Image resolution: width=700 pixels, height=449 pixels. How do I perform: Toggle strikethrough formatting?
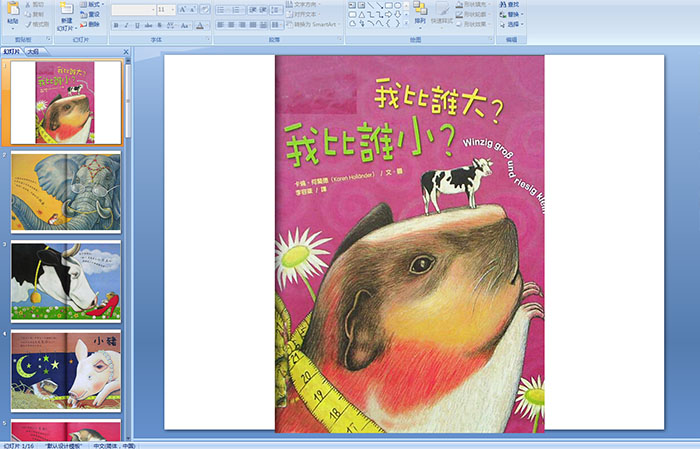[148, 25]
